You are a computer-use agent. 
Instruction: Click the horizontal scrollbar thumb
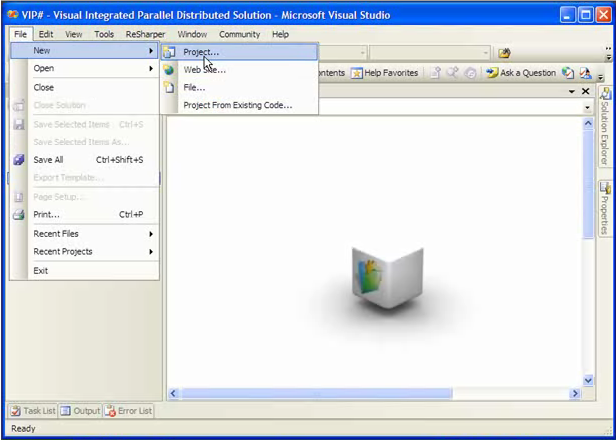[x=317, y=393]
